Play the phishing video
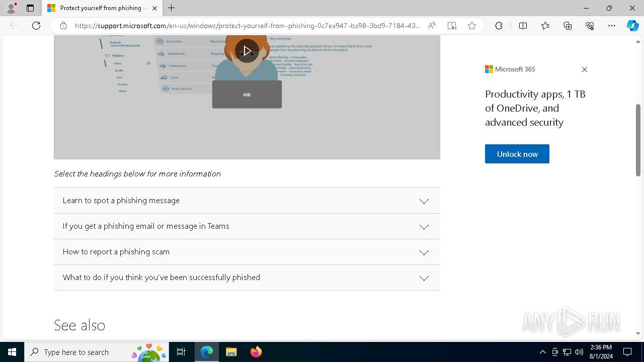This screenshot has height=362, width=644. pyautogui.click(x=247, y=51)
